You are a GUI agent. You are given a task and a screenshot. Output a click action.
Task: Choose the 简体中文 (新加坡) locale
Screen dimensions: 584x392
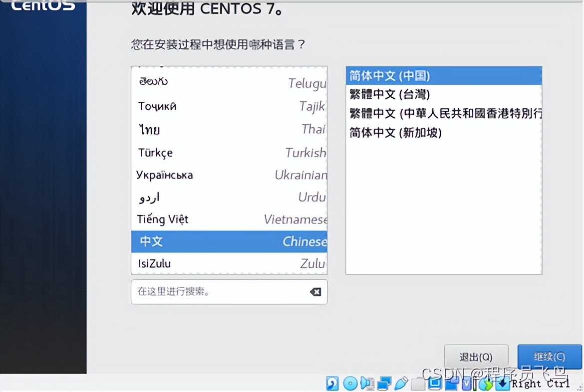(x=444, y=133)
